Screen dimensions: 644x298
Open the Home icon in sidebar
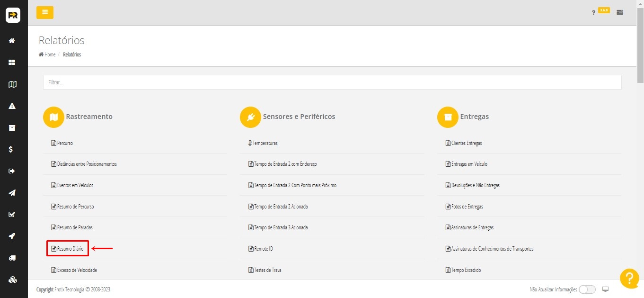pos(12,41)
